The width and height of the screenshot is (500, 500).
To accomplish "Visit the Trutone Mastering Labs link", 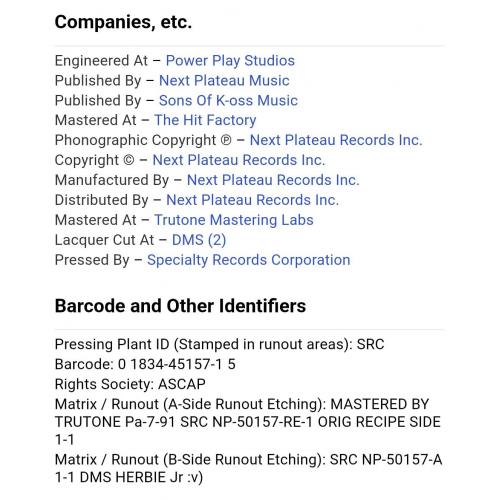I will click(234, 220).
